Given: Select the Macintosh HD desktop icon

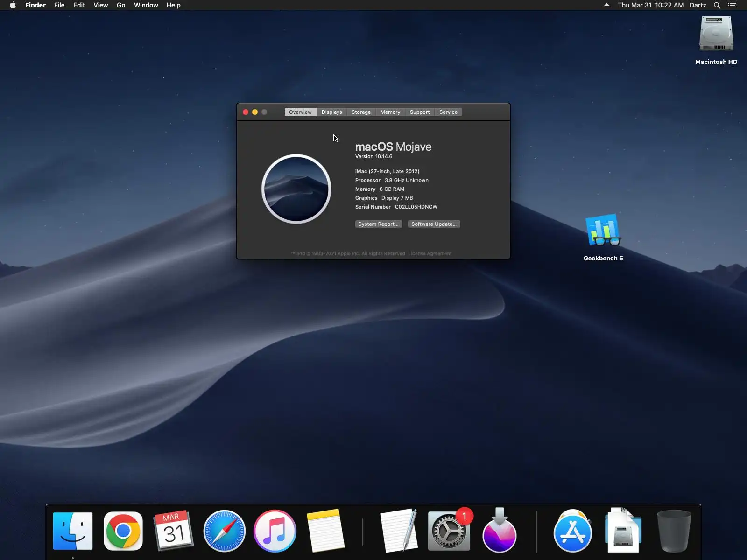Looking at the screenshot, I should point(716,41).
